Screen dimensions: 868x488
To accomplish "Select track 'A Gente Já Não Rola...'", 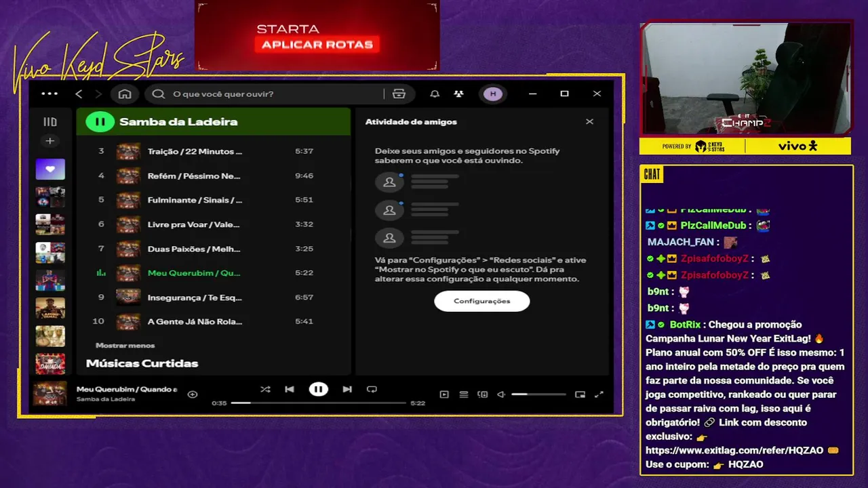I will tap(213, 321).
